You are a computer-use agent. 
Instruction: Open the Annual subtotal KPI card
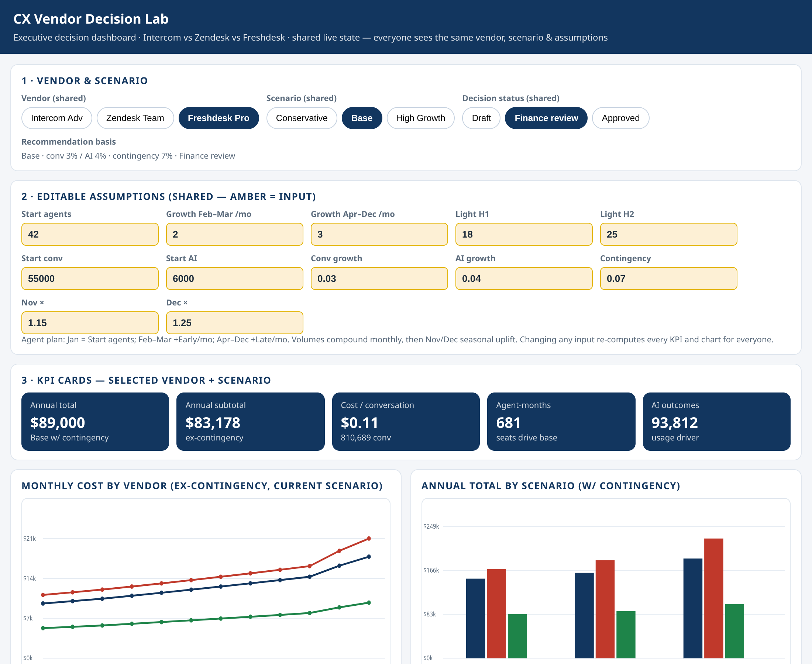(250, 422)
